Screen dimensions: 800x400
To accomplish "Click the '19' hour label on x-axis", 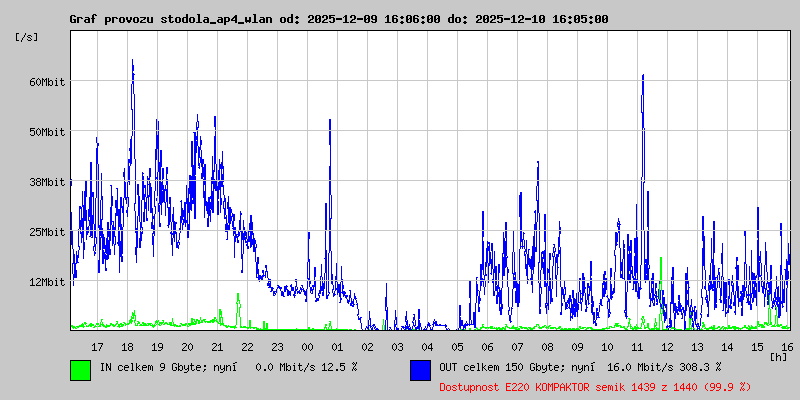I will [157, 347].
